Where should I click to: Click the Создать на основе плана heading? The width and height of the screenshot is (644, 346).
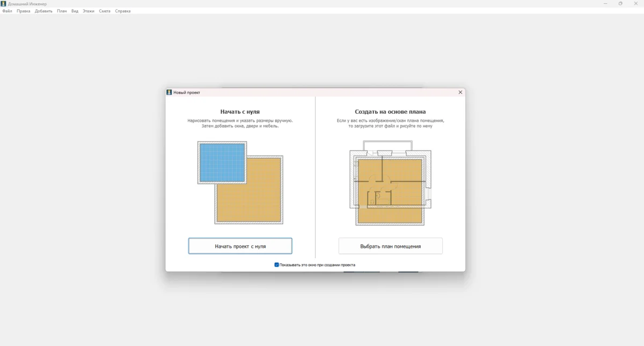click(390, 112)
